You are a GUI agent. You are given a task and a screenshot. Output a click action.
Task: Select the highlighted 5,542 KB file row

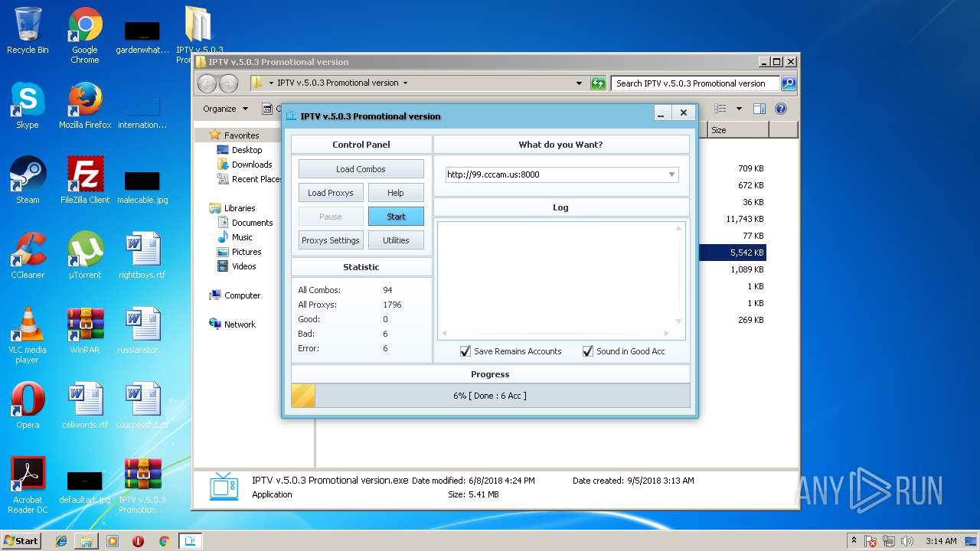[x=733, y=253]
